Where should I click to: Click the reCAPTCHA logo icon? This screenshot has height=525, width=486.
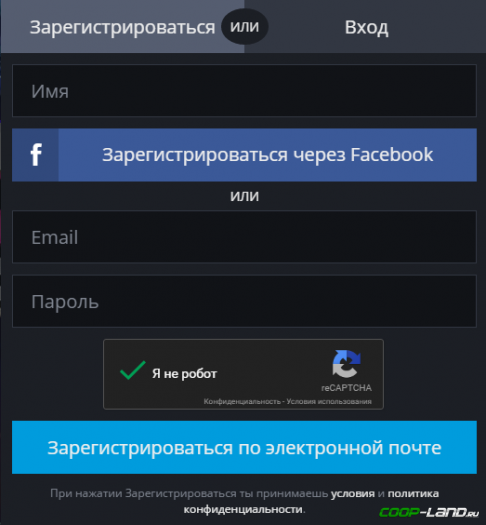tap(346, 364)
